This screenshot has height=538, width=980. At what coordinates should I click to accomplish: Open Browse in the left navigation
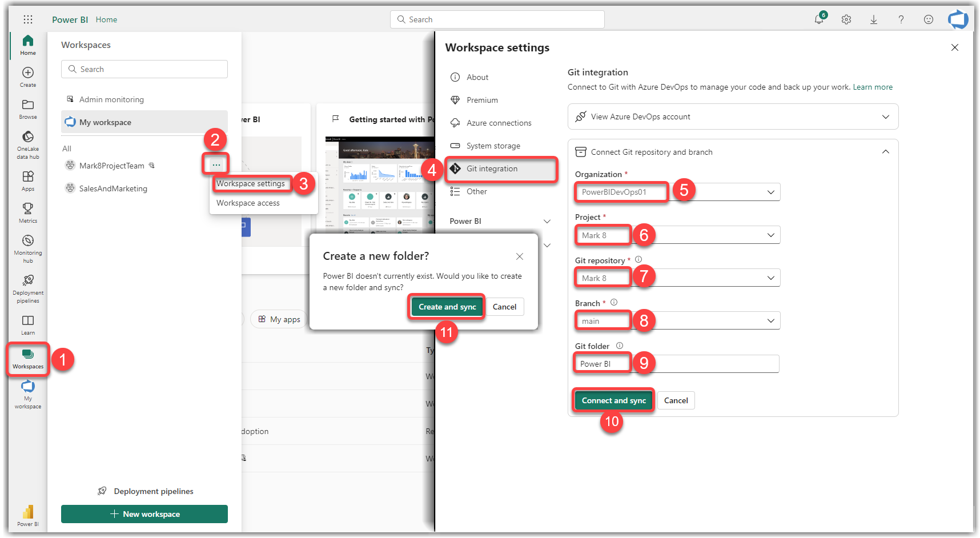[x=28, y=109]
